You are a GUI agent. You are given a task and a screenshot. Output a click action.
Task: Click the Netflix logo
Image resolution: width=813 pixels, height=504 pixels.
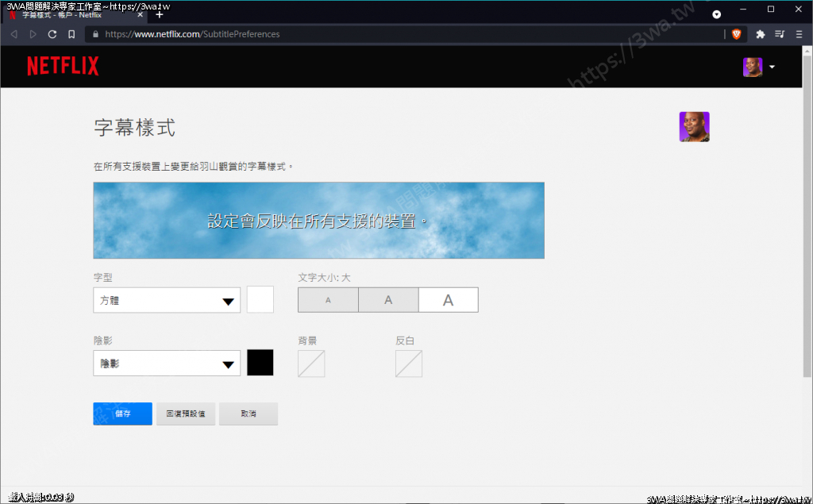coord(63,67)
